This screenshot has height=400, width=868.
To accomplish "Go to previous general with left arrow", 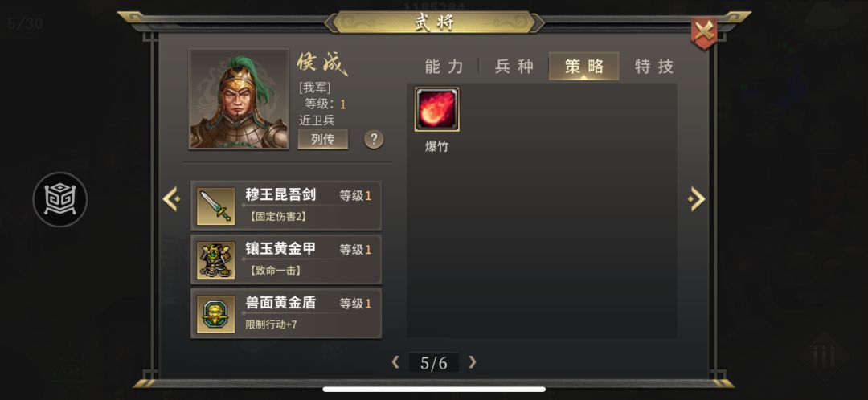I will click(x=171, y=198).
